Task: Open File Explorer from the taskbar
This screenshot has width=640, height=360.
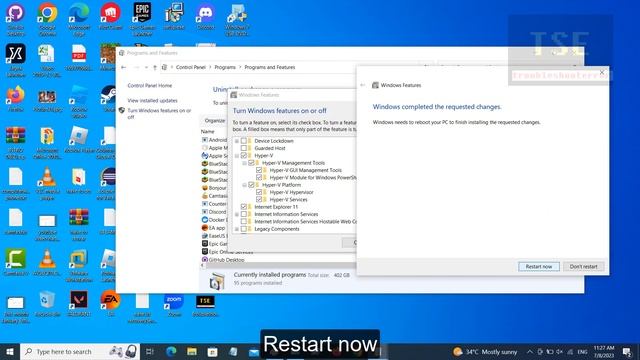Action: [192, 351]
